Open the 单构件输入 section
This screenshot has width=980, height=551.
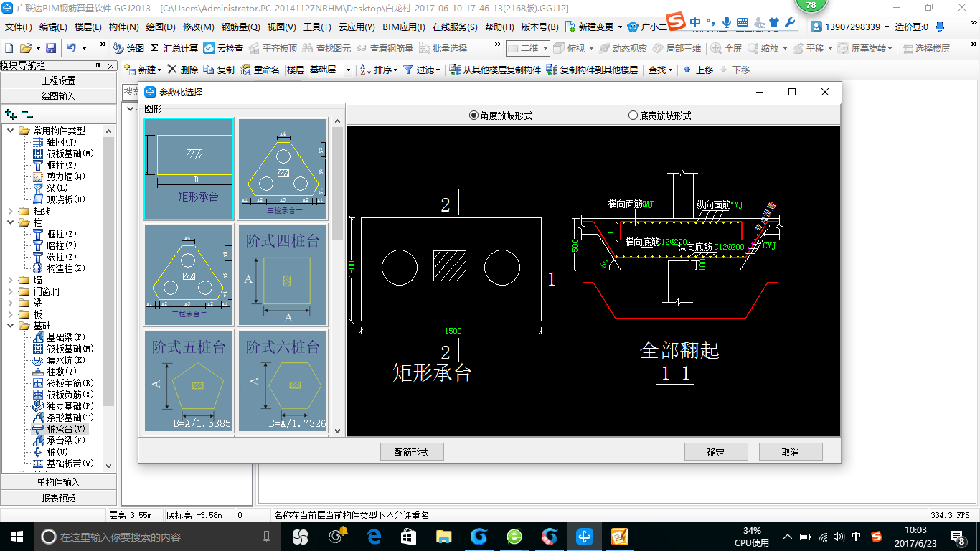(59, 482)
